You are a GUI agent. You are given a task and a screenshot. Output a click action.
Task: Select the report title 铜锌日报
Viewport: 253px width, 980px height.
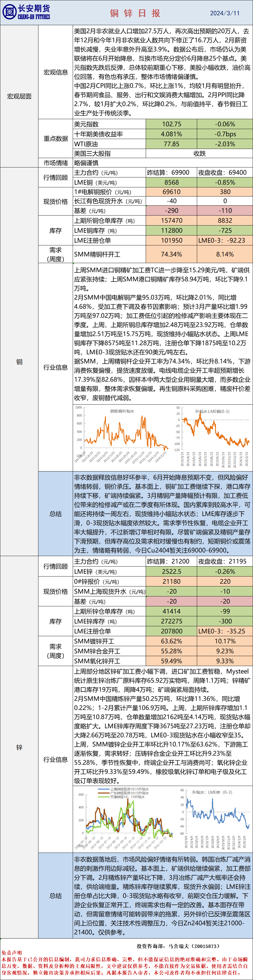[x=135, y=13]
